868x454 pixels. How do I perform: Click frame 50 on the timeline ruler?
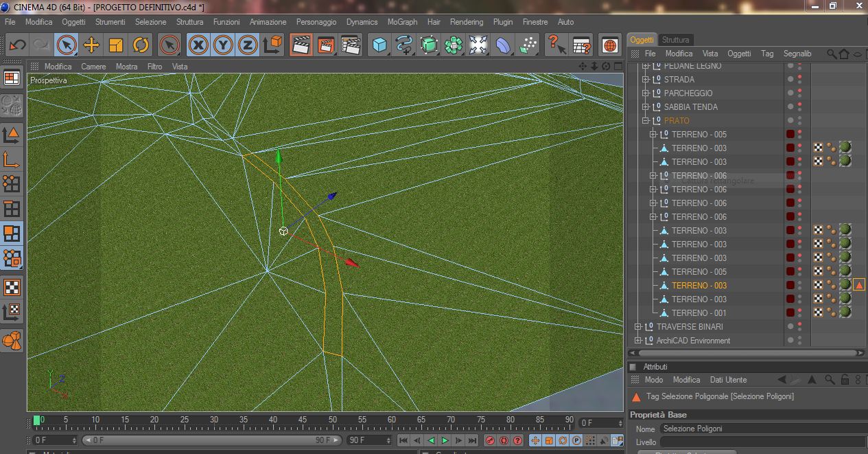tap(333, 420)
